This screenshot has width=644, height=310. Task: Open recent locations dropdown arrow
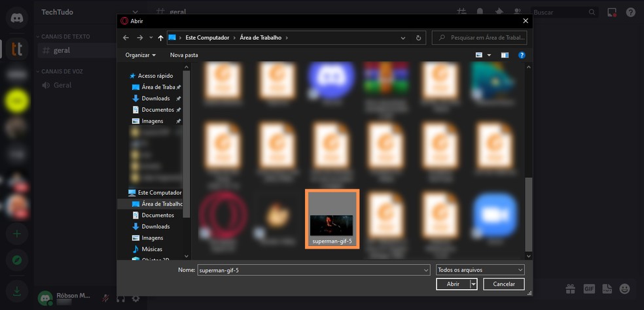tap(151, 38)
